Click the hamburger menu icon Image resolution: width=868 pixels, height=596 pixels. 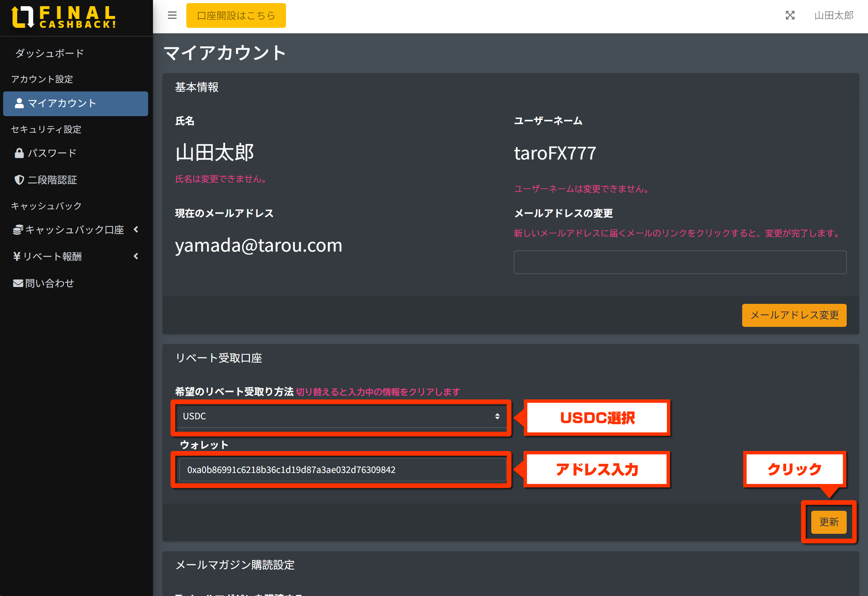(x=172, y=15)
